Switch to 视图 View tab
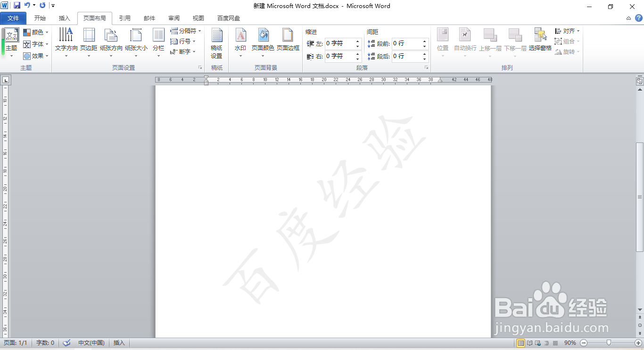This screenshot has height=350, width=644. point(198,18)
